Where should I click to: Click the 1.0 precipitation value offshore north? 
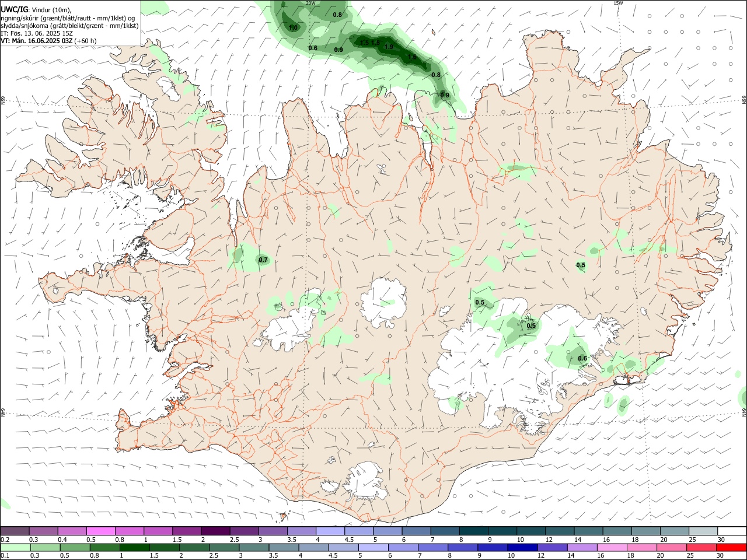[x=293, y=27]
